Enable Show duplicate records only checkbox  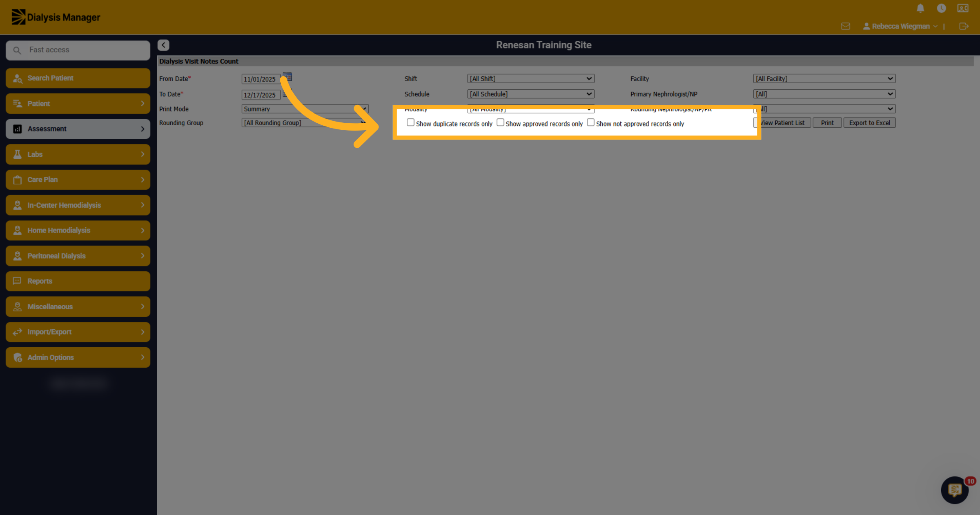pyautogui.click(x=410, y=122)
